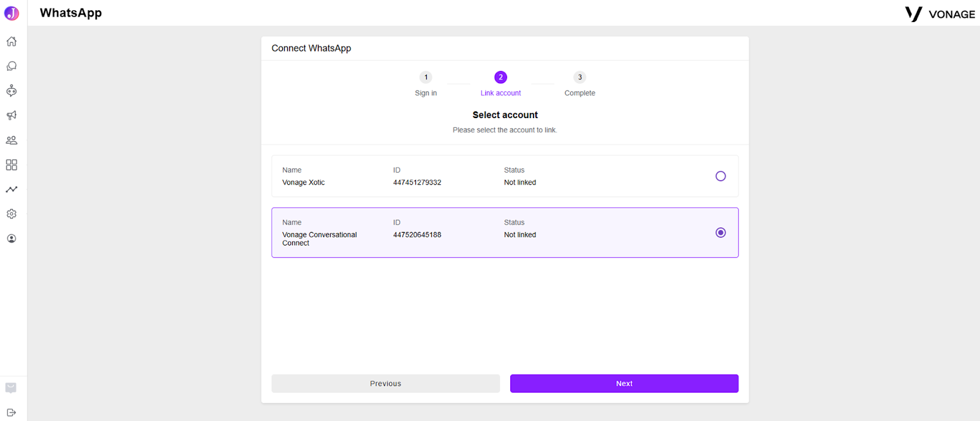Open the Contacts people icon
980x421 pixels.
click(12, 140)
